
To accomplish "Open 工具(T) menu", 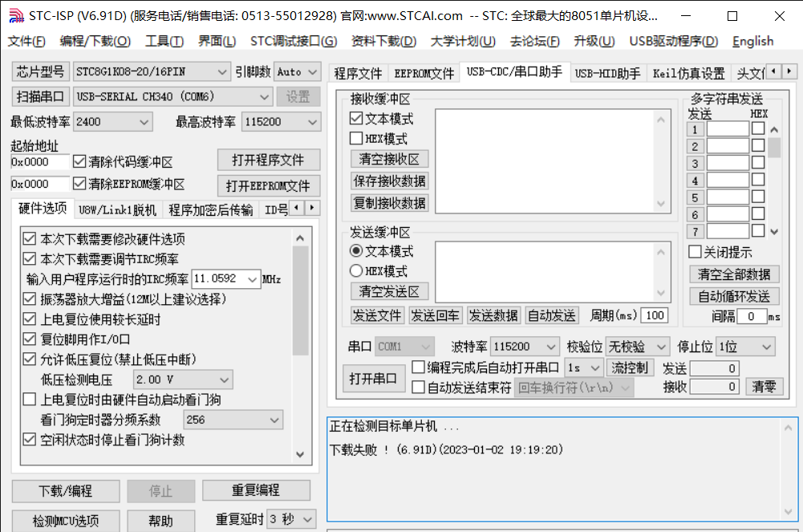I will 164,41.
